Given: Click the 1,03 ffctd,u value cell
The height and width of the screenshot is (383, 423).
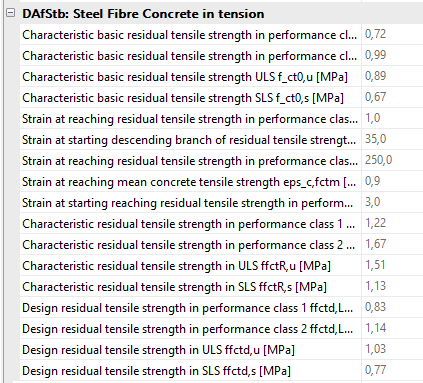Looking at the screenshot, I should click(392, 349).
